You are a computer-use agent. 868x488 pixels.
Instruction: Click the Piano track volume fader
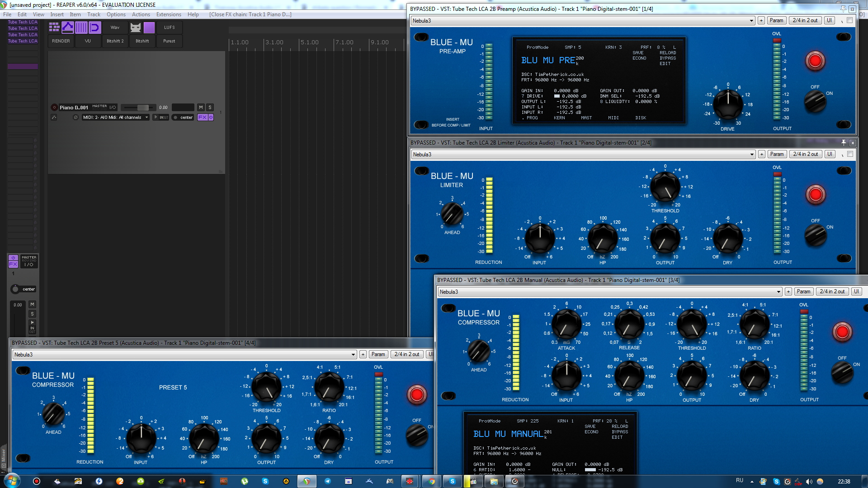click(143, 108)
